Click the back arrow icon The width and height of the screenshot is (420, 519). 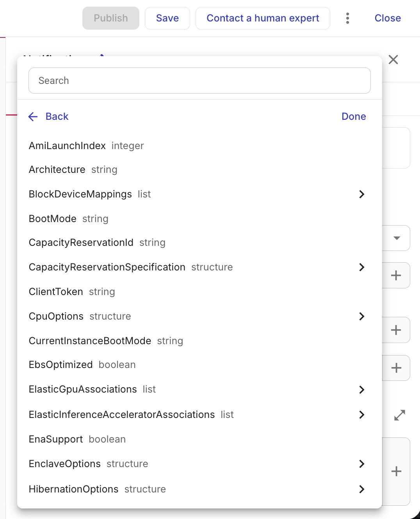point(33,116)
